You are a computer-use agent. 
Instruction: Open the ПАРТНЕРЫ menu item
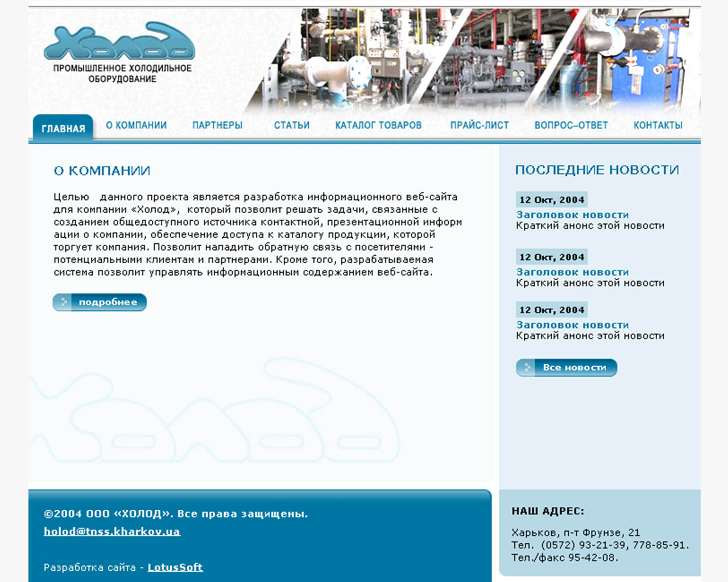point(217,125)
